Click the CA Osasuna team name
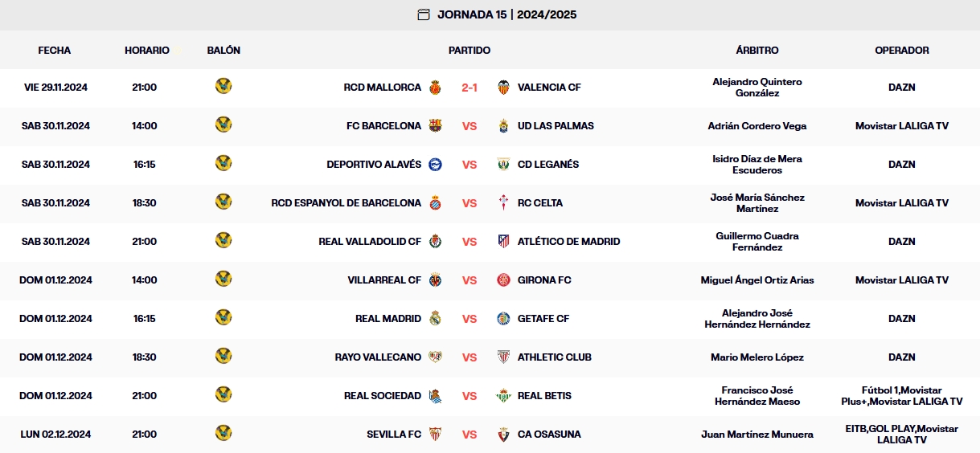980x453 pixels. point(549,435)
